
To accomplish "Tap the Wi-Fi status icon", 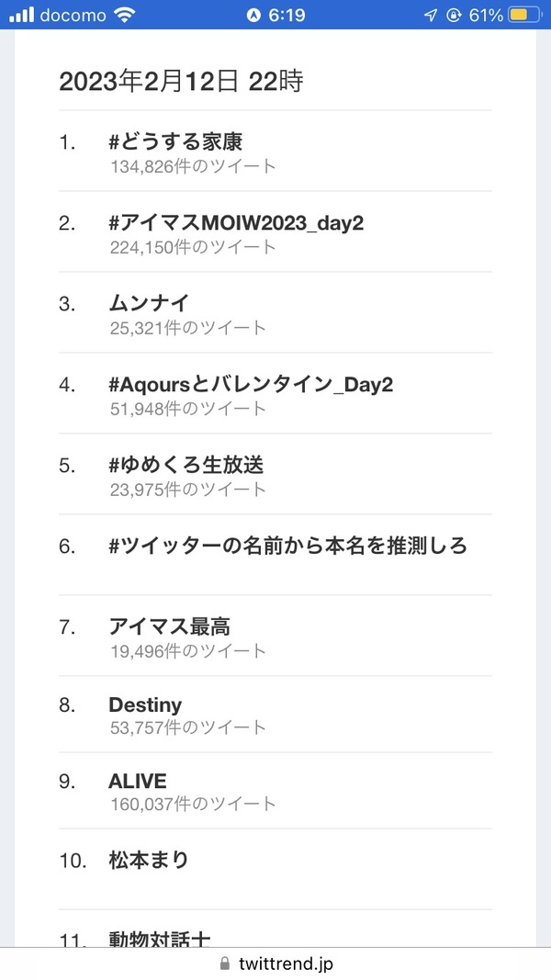I will (x=125, y=15).
